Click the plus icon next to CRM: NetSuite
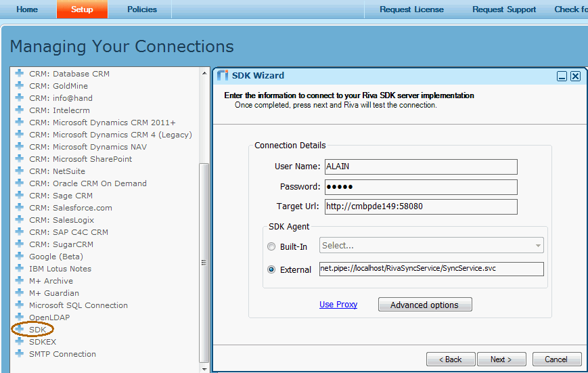Screen dimensions: 588x373 20,171
